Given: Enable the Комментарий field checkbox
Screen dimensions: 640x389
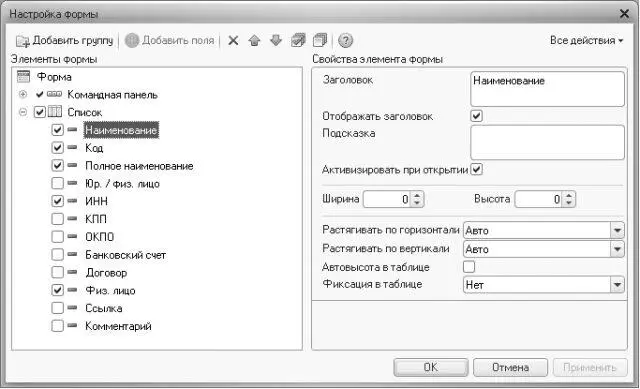Looking at the screenshot, I should [58, 326].
